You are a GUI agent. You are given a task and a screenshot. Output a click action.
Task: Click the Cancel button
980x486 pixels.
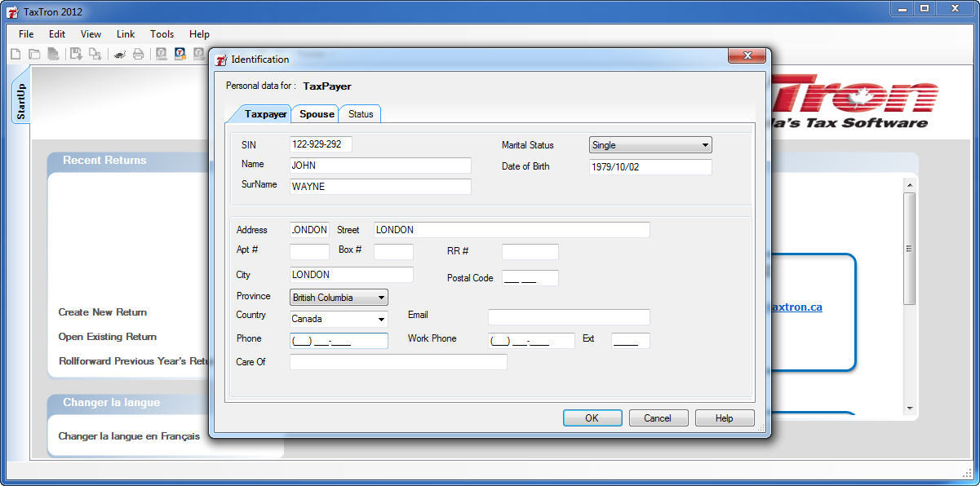[x=659, y=418]
